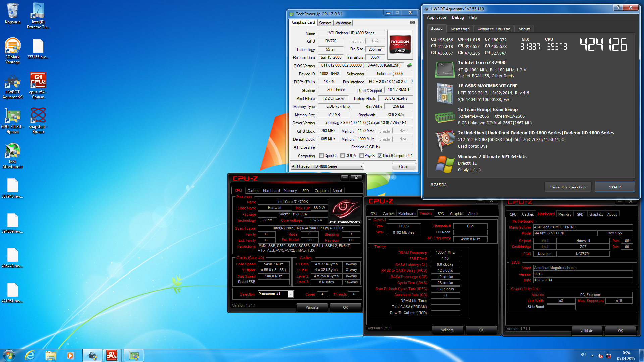
Task: Launch MSI Afterburner desktop icon
Action: point(12,156)
